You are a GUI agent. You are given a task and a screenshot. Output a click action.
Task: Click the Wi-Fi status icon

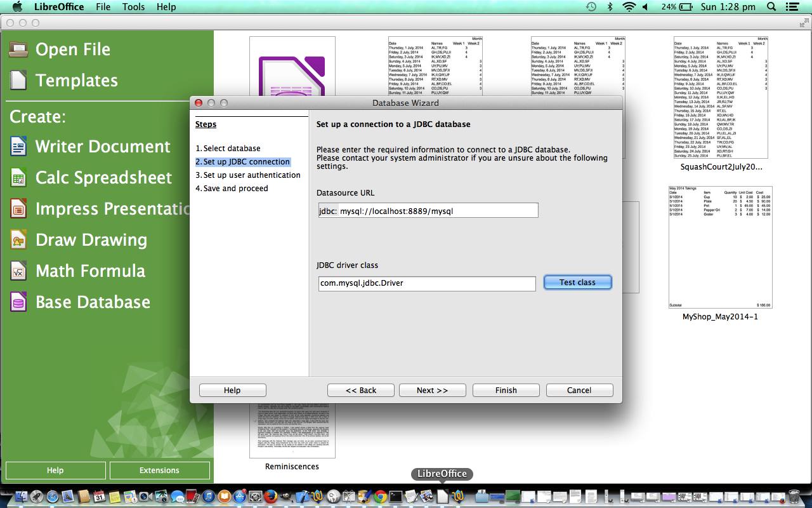629,7
